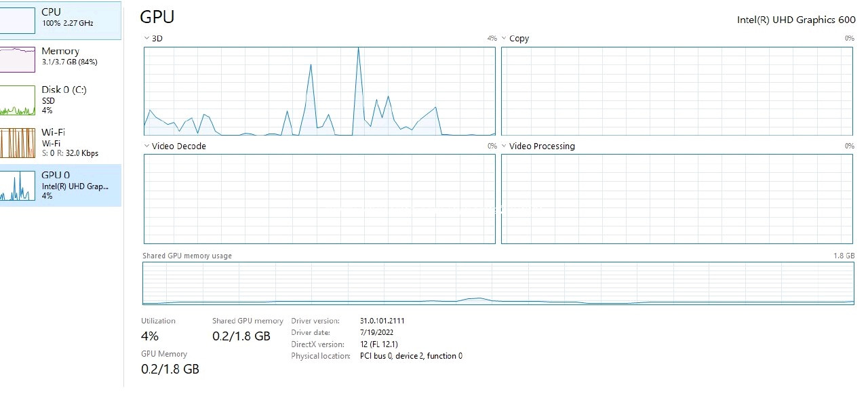868x398 pixels.
Task: Select Intel(R) UHD Grap... GPU entry text
Action: pyautogui.click(x=75, y=186)
